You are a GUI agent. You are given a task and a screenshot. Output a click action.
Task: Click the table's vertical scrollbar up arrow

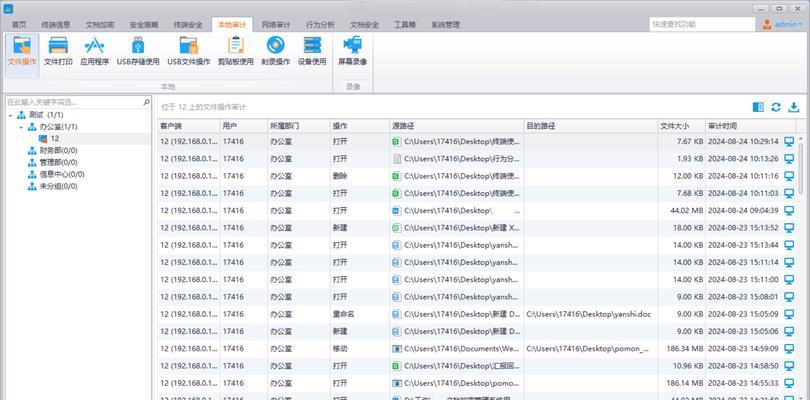801,139
